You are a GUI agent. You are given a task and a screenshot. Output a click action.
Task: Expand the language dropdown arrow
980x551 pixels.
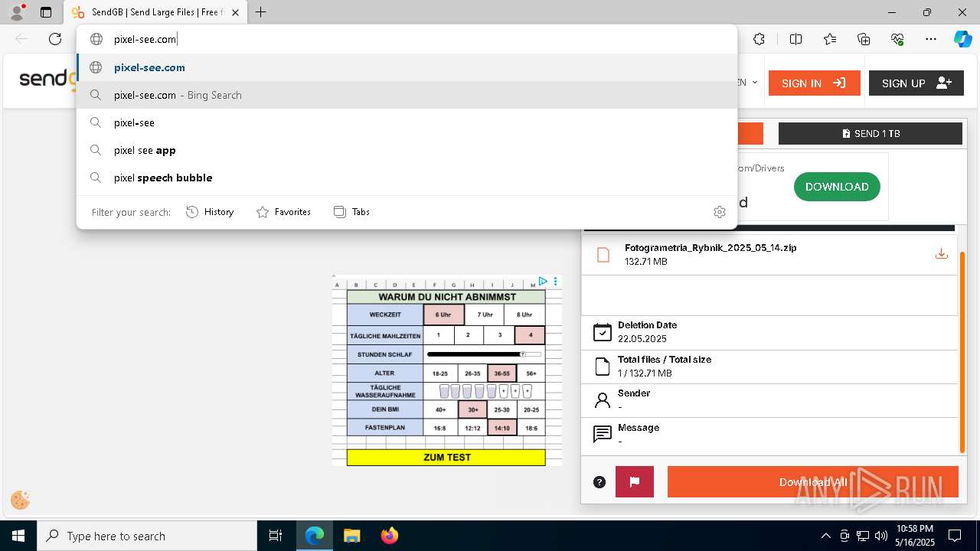(754, 83)
